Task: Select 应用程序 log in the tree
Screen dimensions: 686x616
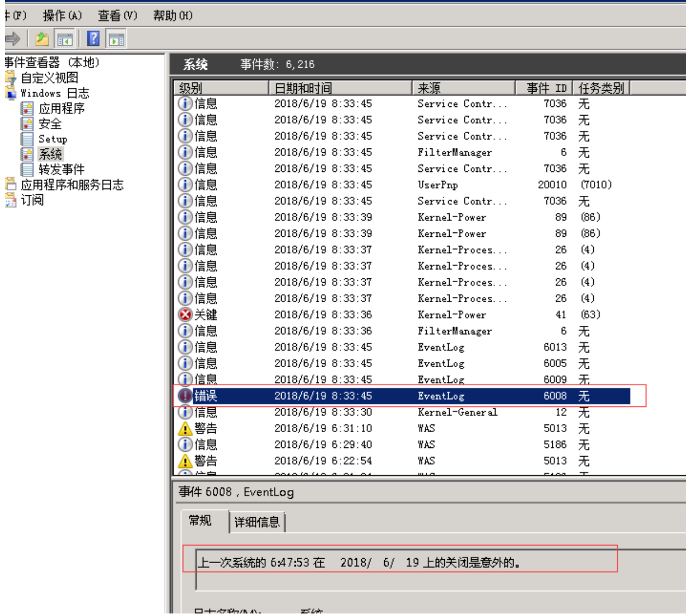Action: click(x=61, y=109)
